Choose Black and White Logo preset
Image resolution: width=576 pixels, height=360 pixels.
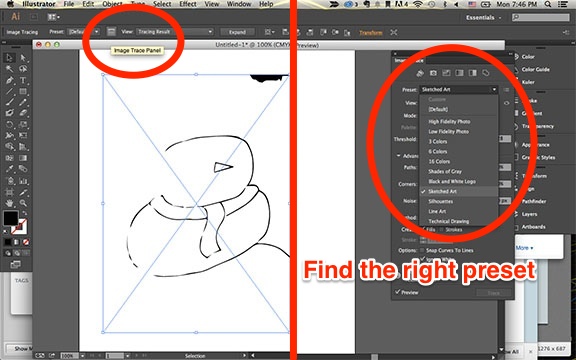point(452,181)
